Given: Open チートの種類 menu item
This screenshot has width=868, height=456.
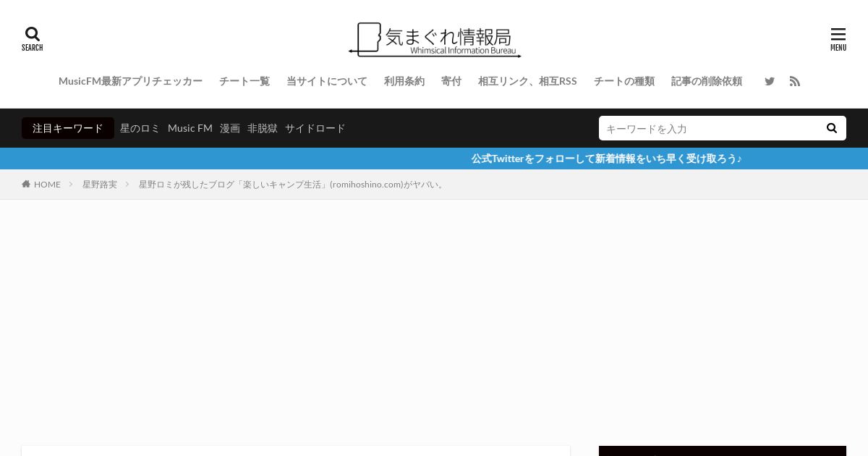Looking at the screenshot, I should (x=624, y=81).
